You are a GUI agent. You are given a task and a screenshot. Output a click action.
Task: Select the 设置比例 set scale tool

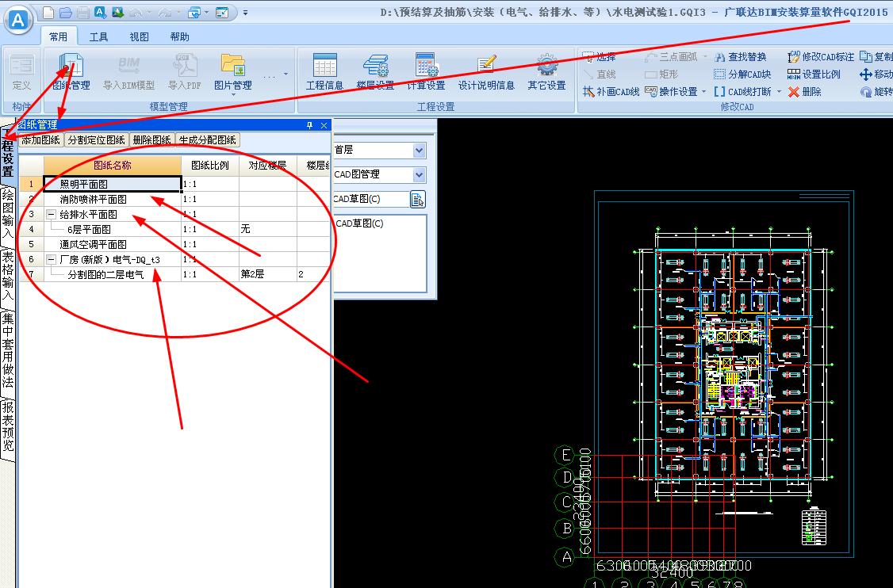(x=814, y=74)
